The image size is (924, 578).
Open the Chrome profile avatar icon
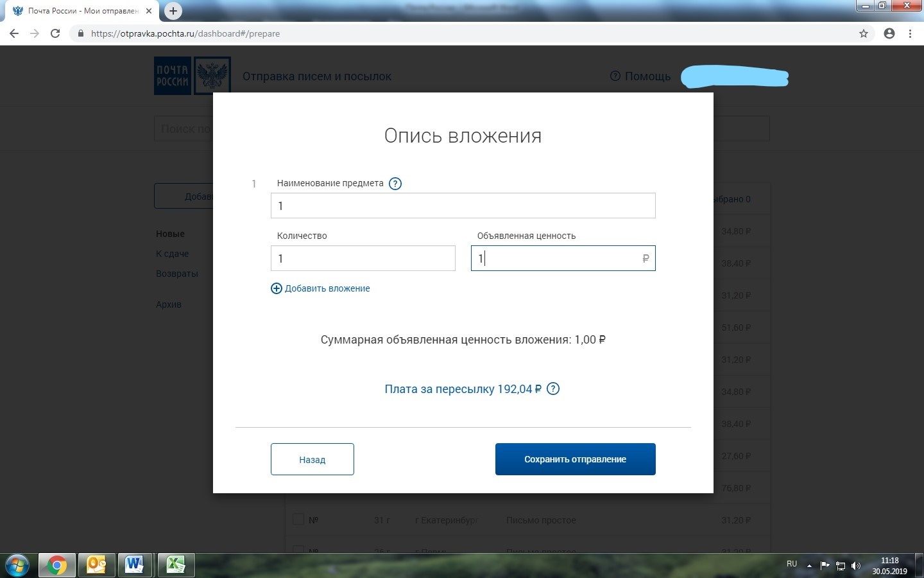pos(889,33)
